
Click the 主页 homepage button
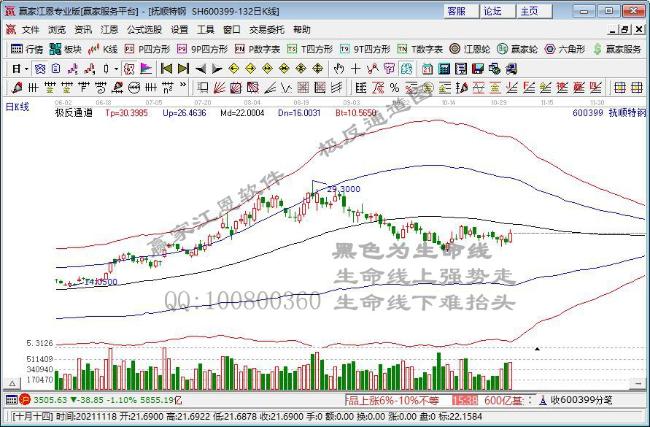[534, 11]
